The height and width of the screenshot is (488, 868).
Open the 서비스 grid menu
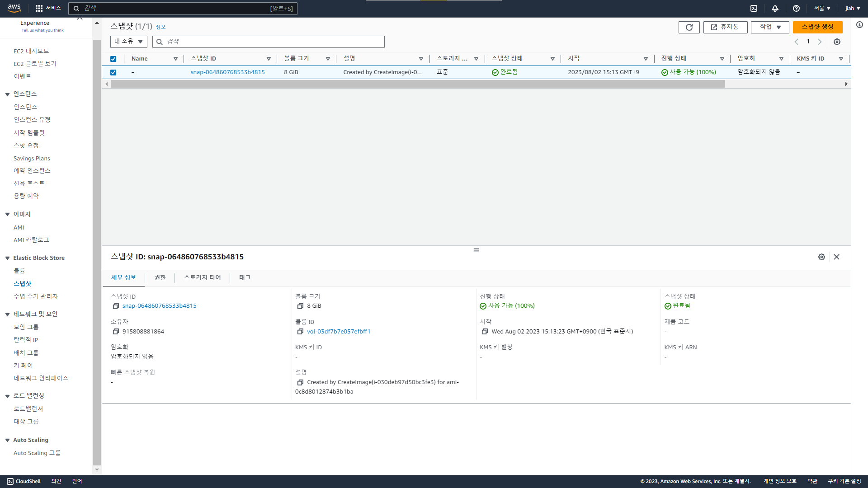tap(48, 8)
